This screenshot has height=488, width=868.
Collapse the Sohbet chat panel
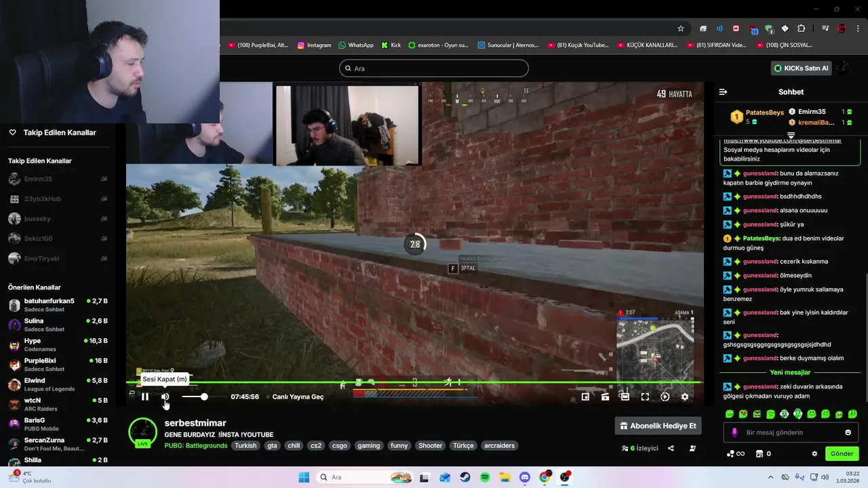pyautogui.click(x=723, y=91)
